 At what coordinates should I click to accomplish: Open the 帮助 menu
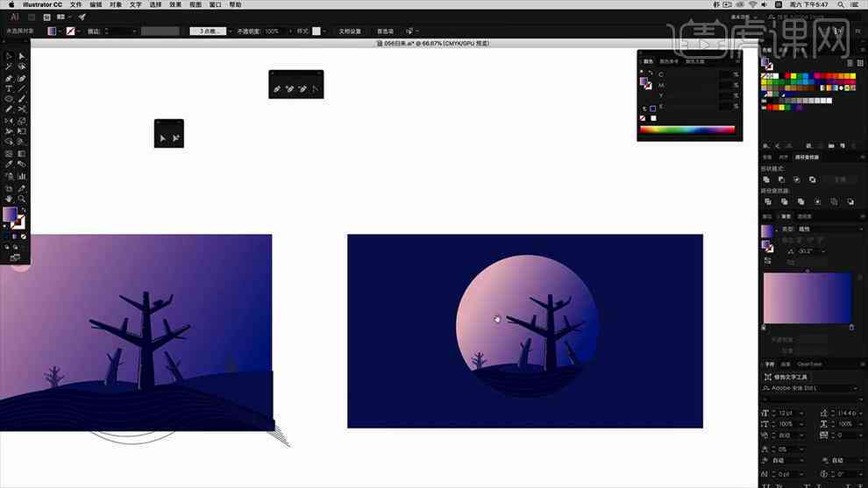click(x=235, y=4)
